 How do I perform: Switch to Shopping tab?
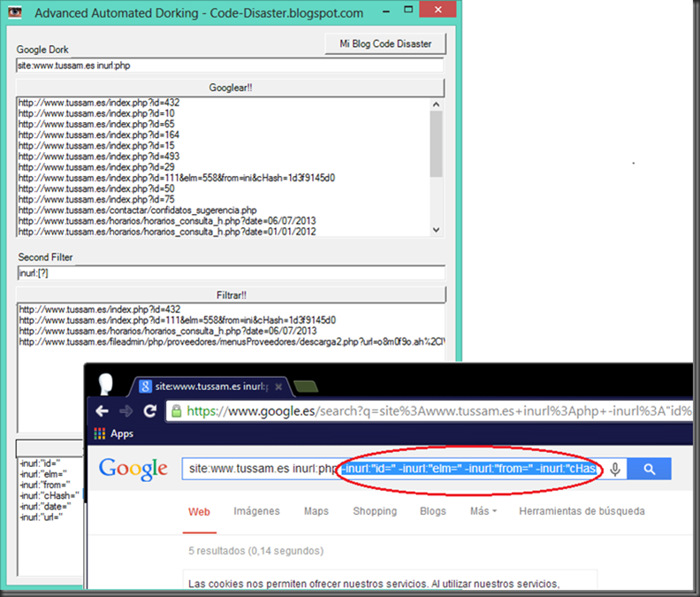pyautogui.click(x=375, y=511)
